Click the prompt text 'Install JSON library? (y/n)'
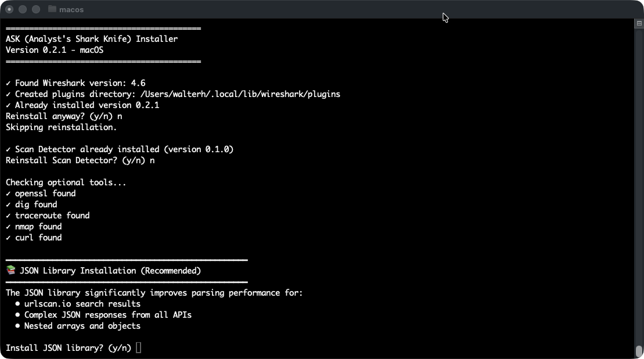The height and width of the screenshot is (359, 644). [69, 348]
